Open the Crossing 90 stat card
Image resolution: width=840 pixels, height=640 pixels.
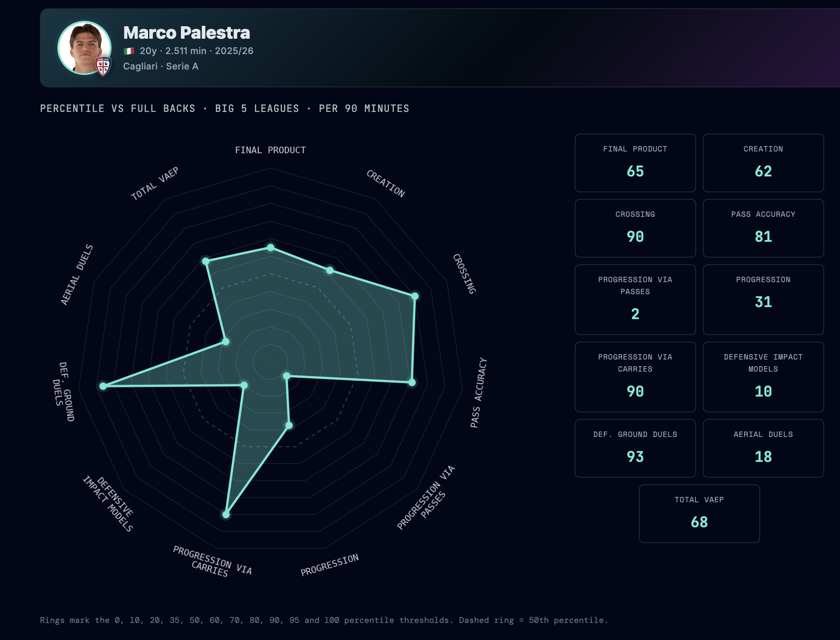click(x=635, y=228)
